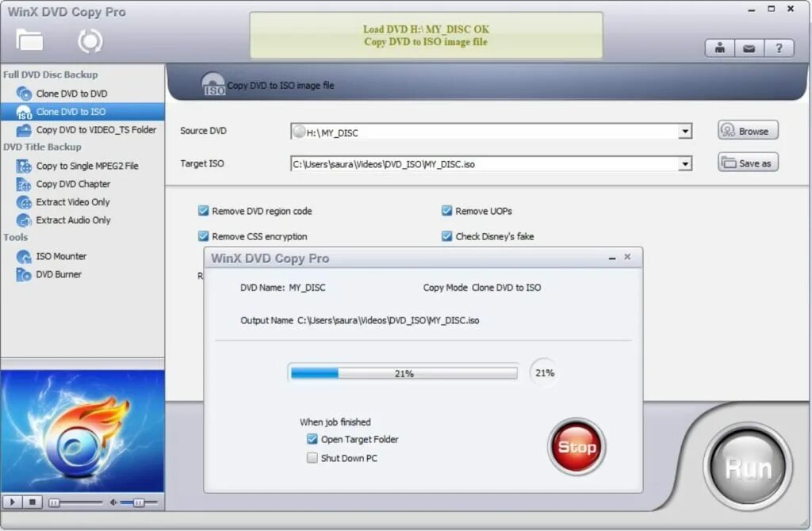
Task: Click the 'Load DVD H:\ MY_DISC OK' status text
Action: (x=426, y=29)
